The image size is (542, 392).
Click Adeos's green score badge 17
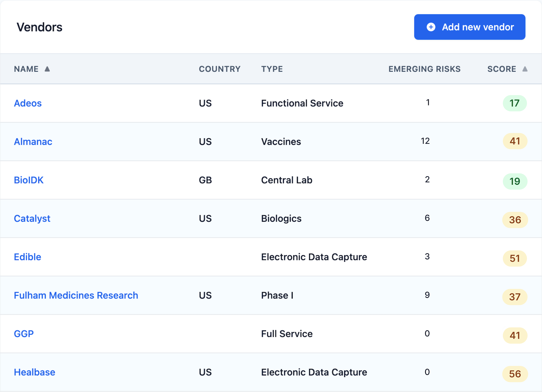pos(515,103)
